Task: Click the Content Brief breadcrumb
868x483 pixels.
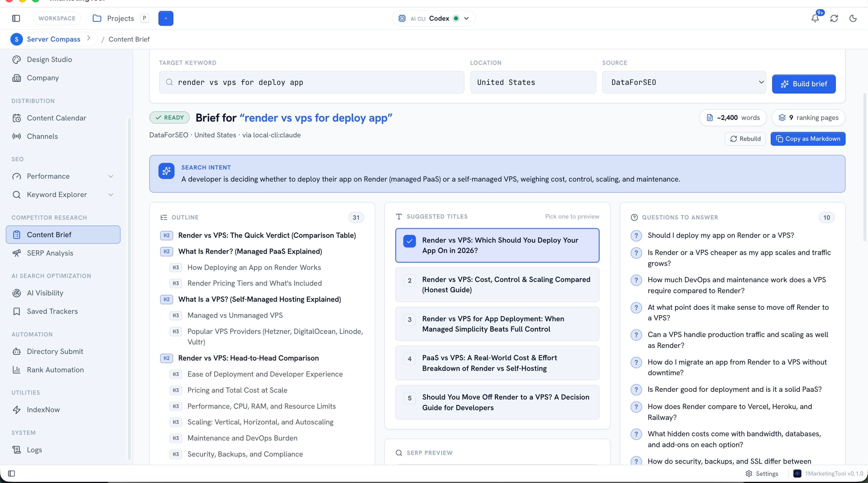Action: pyautogui.click(x=129, y=39)
